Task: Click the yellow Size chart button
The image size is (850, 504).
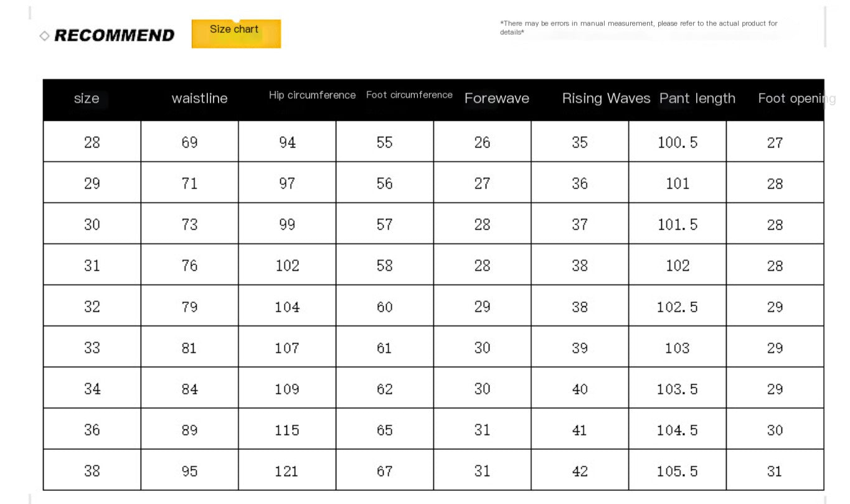Action: click(236, 33)
